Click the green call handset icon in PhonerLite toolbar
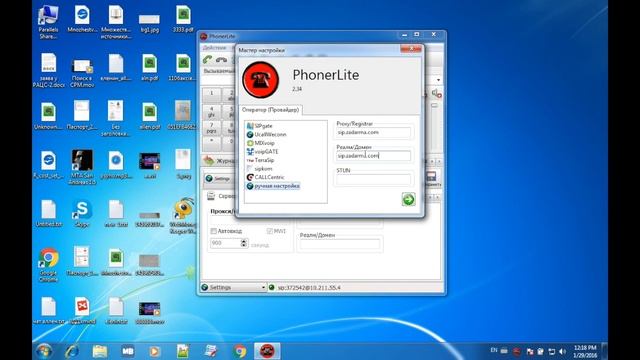The height and width of the screenshot is (360, 640). [207, 60]
